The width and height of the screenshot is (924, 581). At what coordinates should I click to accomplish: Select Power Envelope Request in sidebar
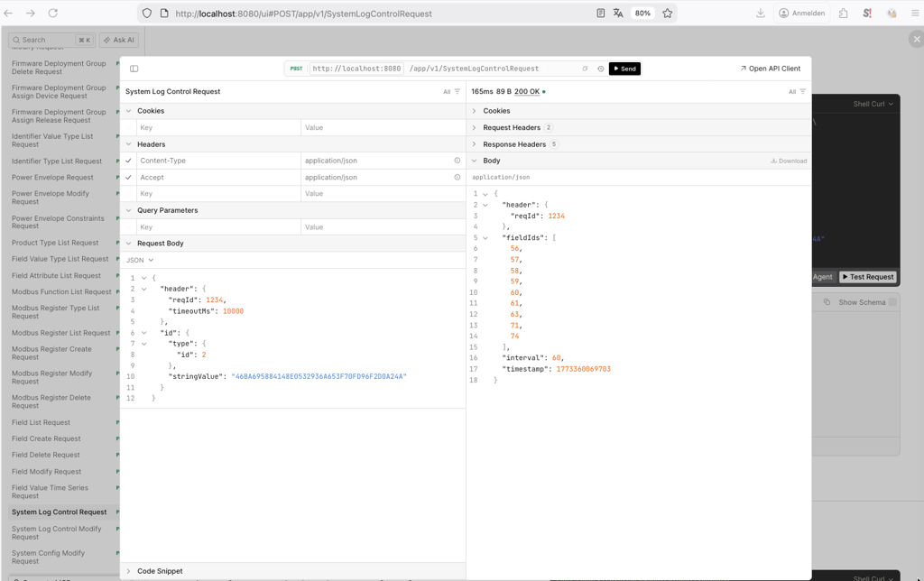coord(52,177)
